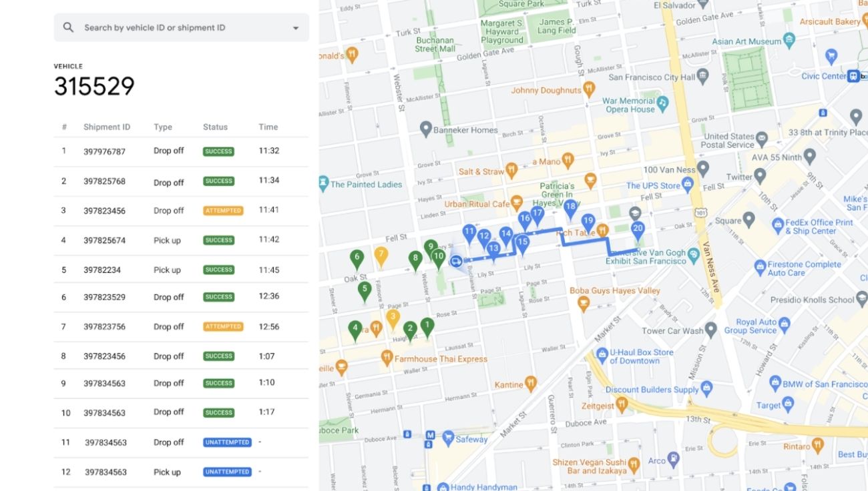Select green map marker number 5
Viewport: 868px width, 491px height.
click(x=364, y=290)
